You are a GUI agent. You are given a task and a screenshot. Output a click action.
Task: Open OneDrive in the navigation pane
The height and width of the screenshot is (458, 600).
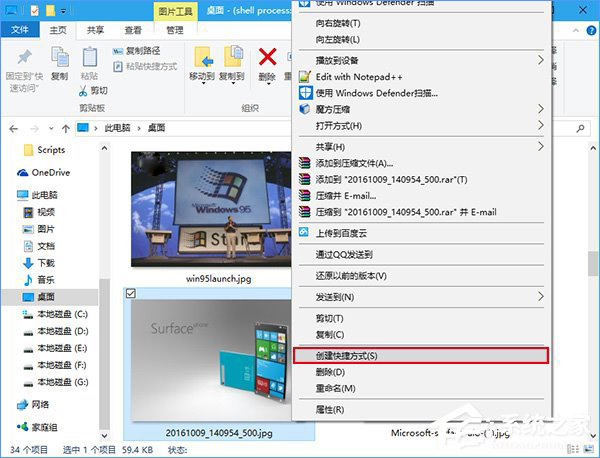pyautogui.click(x=43, y=173)
